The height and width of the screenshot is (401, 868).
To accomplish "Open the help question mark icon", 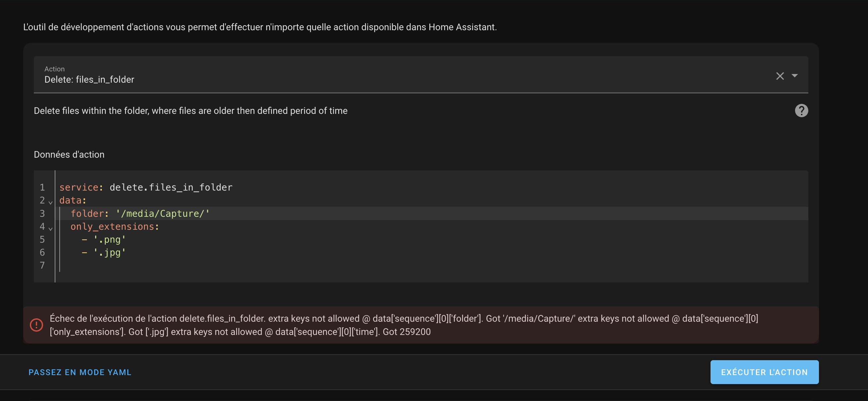I will click(x=801, y=111).
